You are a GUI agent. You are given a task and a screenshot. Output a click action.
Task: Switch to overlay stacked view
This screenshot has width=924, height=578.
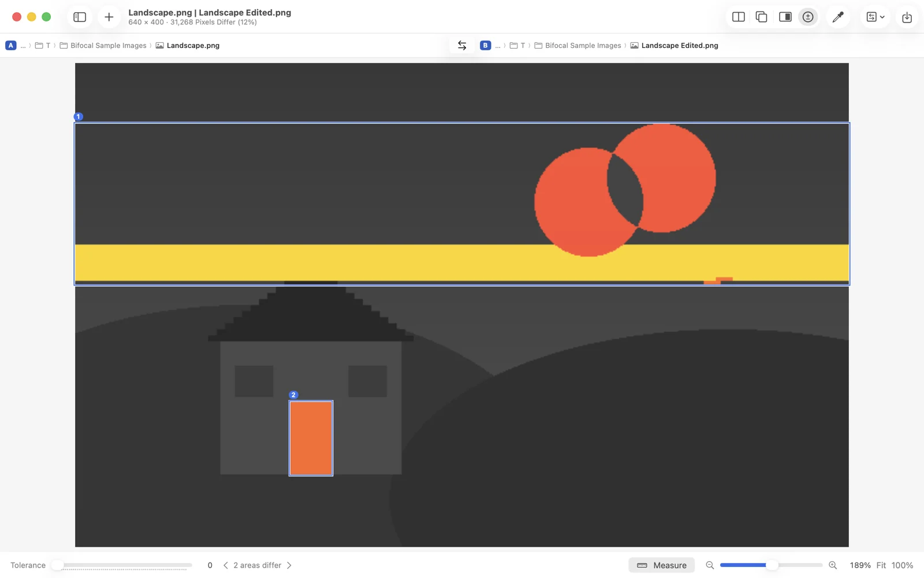coord(761,17)
